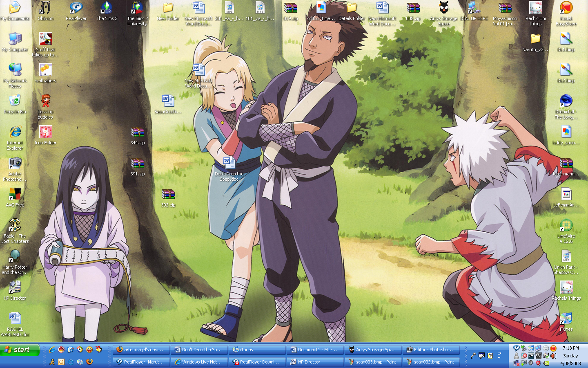Open the wallpapers folder icon

tap(45, 73)
